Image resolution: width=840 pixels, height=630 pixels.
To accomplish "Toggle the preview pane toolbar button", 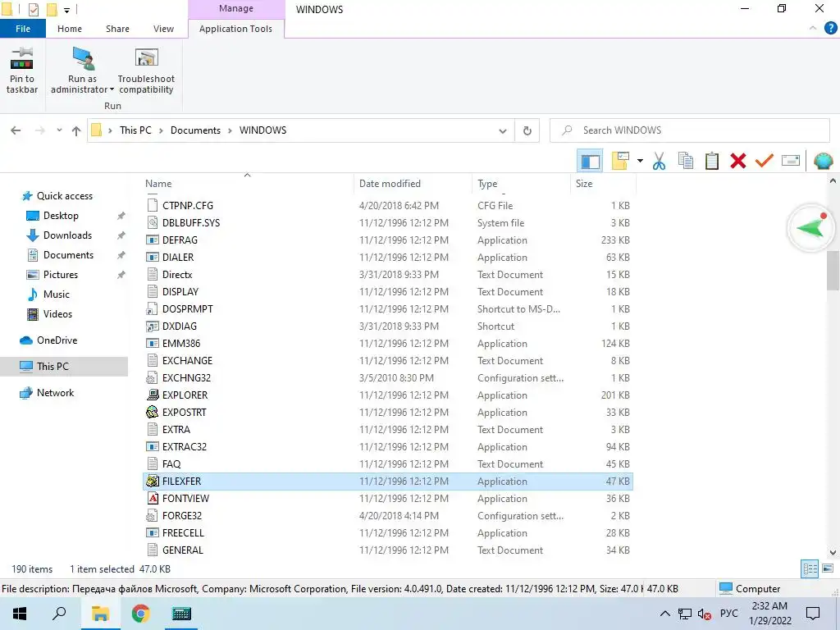I will pyautogui.click(x=590, y=161).
